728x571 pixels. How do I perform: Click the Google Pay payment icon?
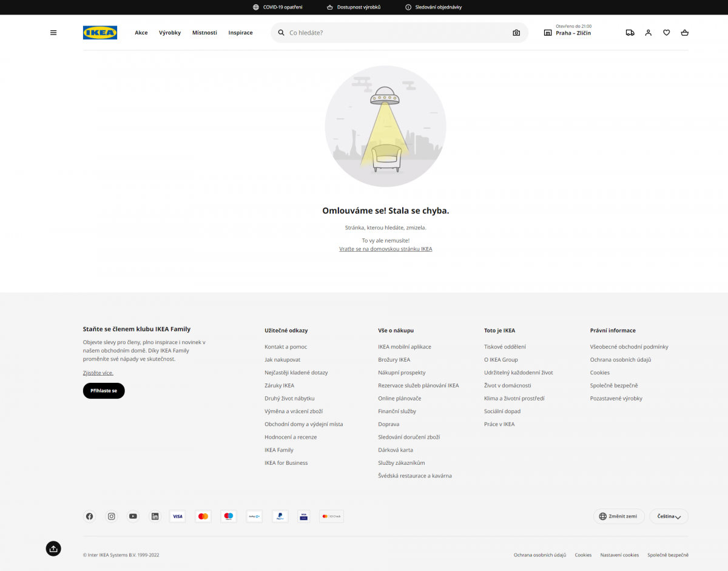coord(254,516)
